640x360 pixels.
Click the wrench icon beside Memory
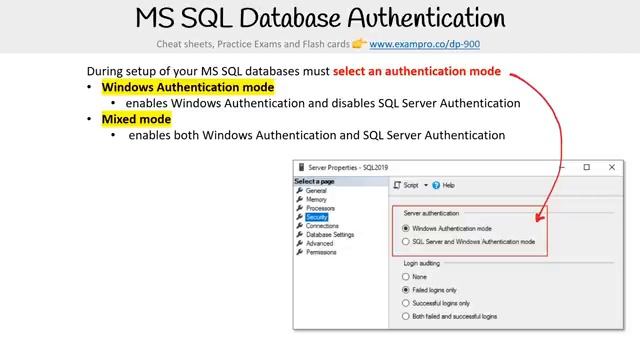tap(300, 199)
